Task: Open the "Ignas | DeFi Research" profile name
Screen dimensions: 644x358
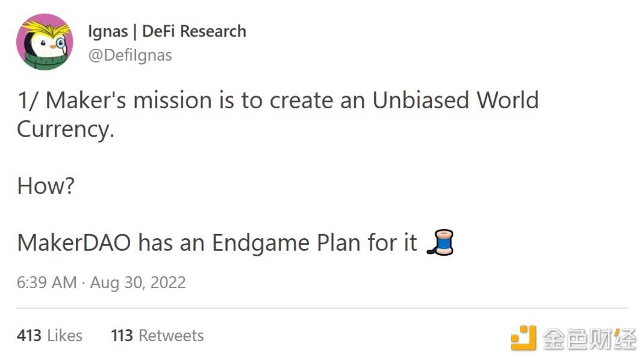Action: point(167,31)
